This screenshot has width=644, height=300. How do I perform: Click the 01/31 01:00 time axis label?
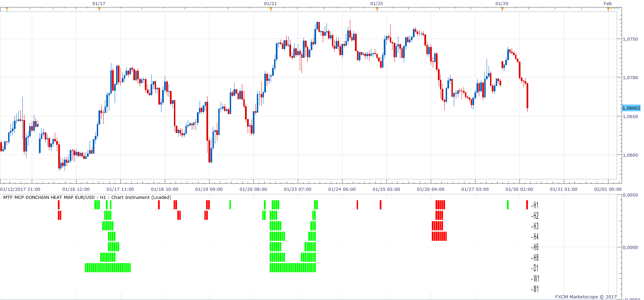point(564,189)
